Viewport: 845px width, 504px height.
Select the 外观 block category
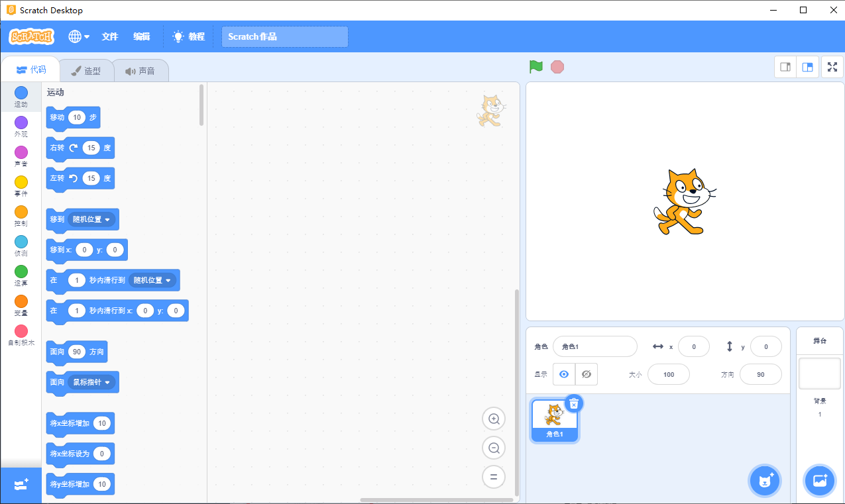(x=21, y=126)
